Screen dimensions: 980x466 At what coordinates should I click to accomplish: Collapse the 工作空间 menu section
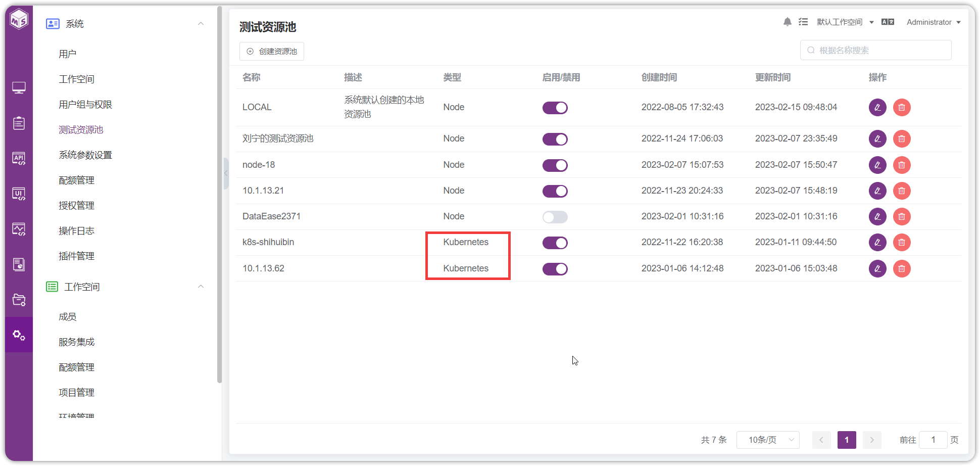201,287
